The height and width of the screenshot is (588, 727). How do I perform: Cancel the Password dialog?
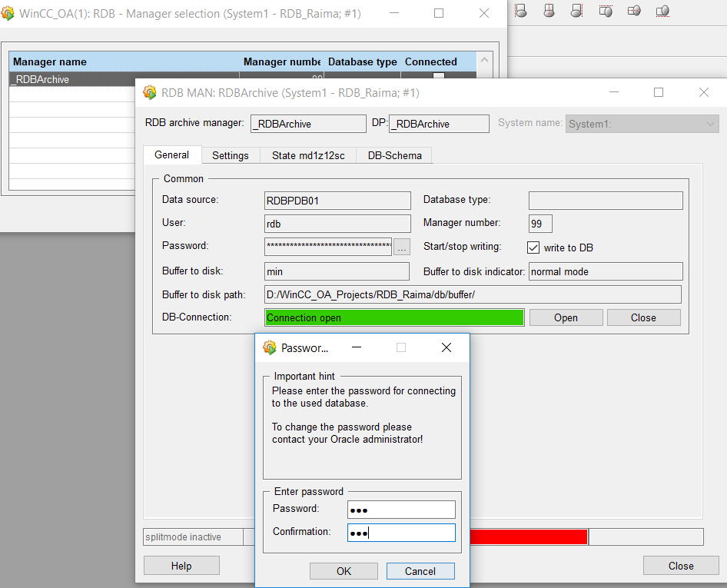click(420, 571)
